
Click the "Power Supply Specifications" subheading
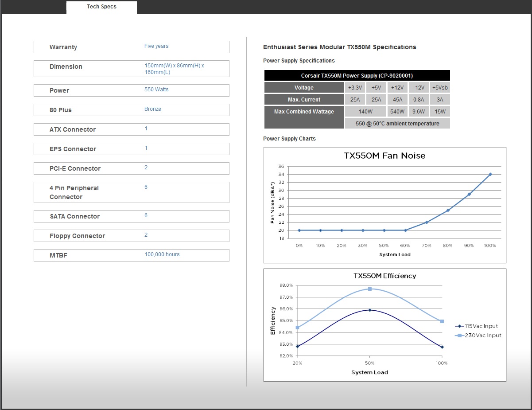click(x=299, y=61)
